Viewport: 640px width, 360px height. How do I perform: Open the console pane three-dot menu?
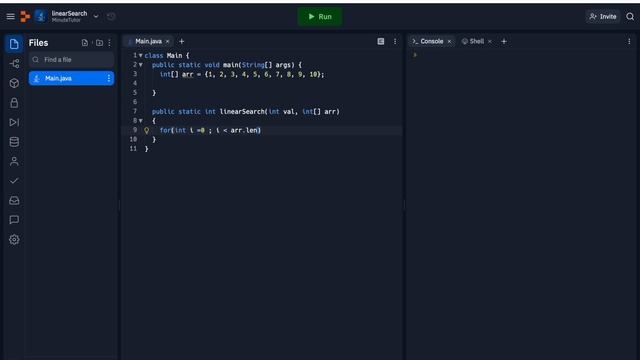point(629,41)
